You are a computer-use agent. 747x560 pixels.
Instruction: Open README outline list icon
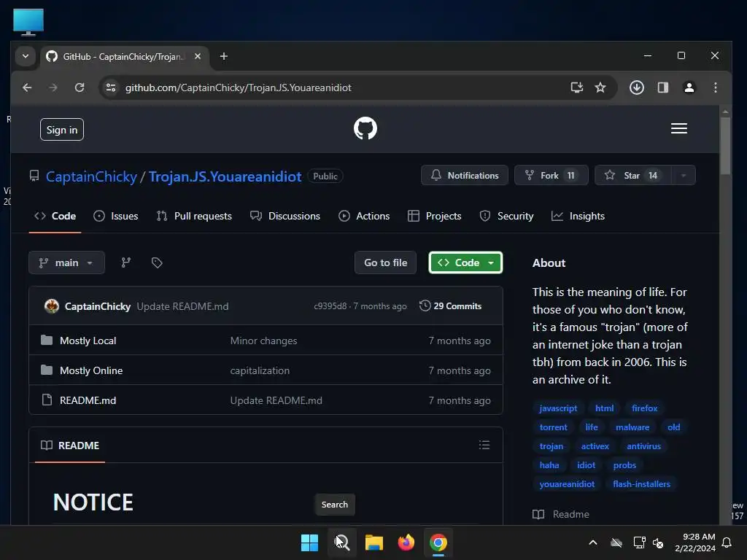484,445
